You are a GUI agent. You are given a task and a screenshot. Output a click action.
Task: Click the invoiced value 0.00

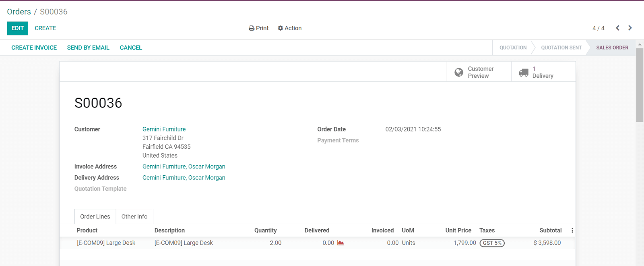point(393,243)
